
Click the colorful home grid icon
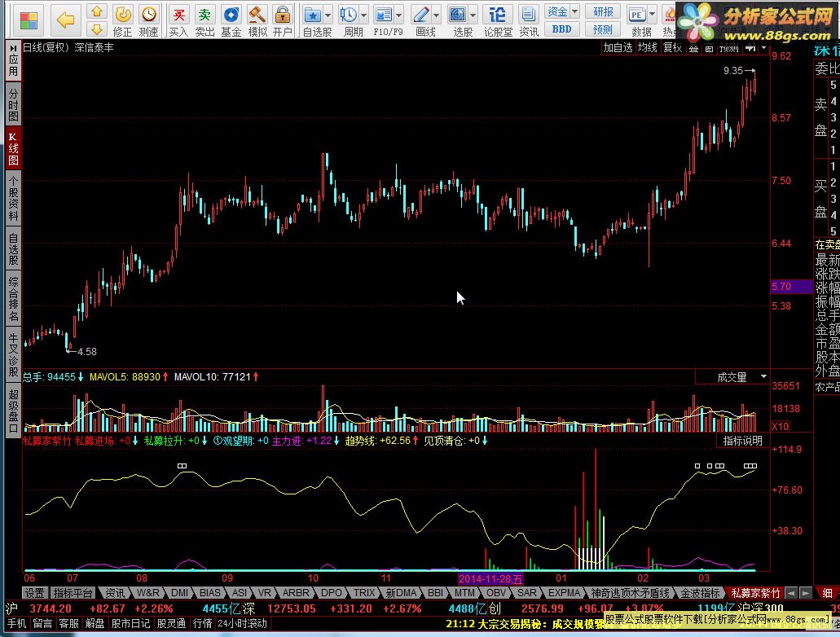click(x=29, y=20)
